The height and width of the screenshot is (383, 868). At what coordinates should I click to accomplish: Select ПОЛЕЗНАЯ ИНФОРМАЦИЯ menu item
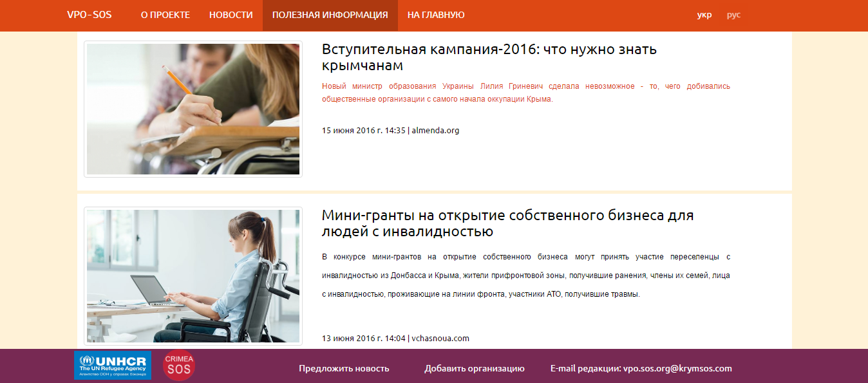coord(330,15)
